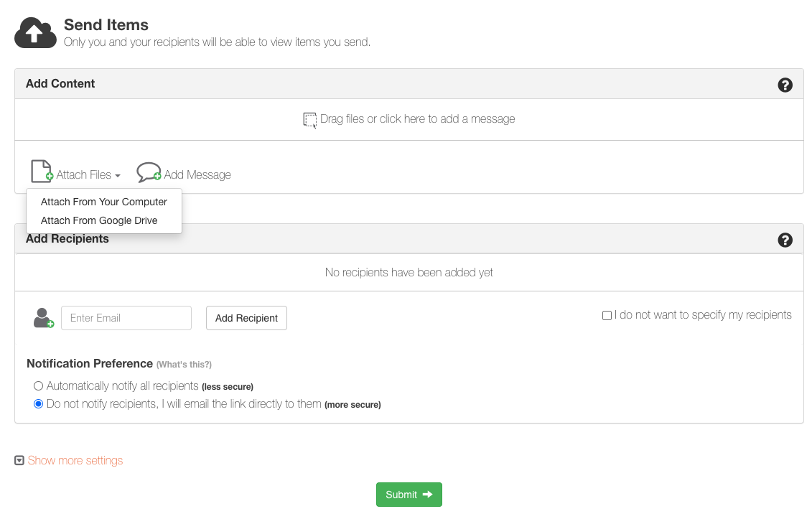Collapse the Attach Files dropdown caret
The height and width of the screenshot is (524, 812).
[x=118, y=176]
